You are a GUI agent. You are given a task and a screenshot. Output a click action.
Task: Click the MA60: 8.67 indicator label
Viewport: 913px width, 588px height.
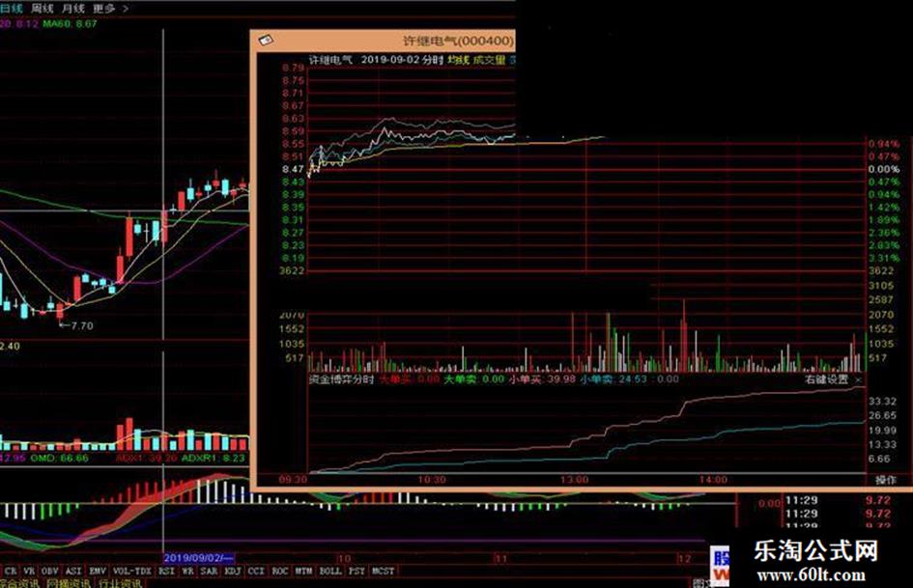(70, 24)
